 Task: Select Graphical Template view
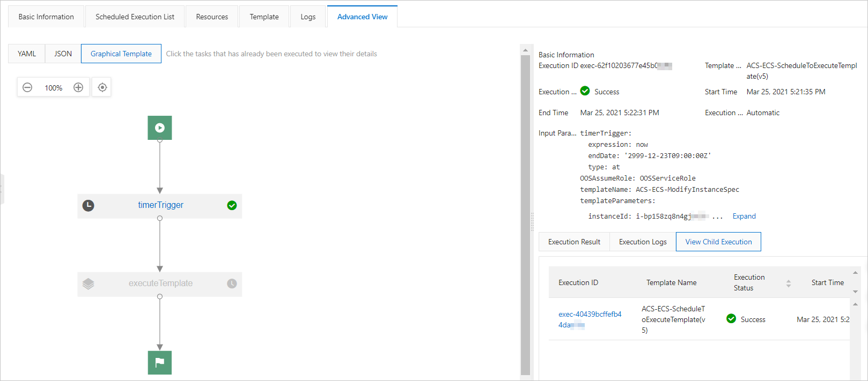(x=121, y=54)
